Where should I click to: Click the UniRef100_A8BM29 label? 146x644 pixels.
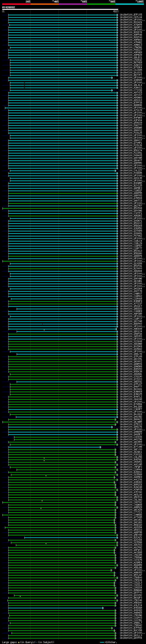131,507
